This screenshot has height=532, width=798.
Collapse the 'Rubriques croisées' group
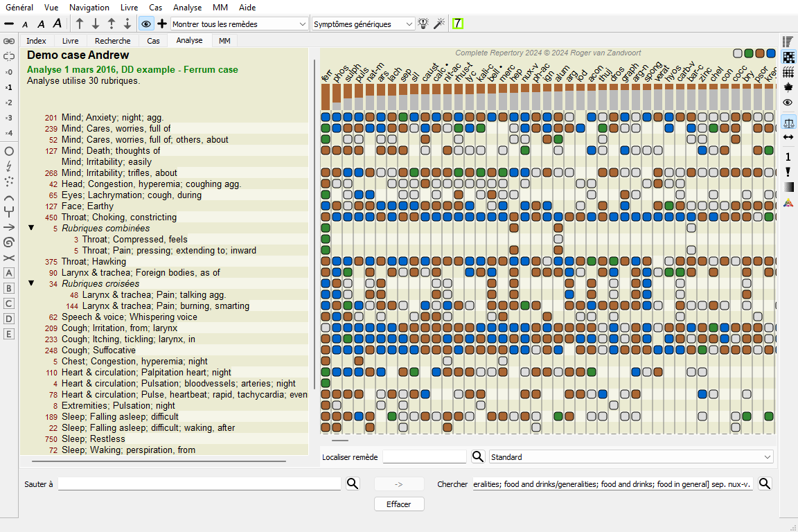point(31,283)
